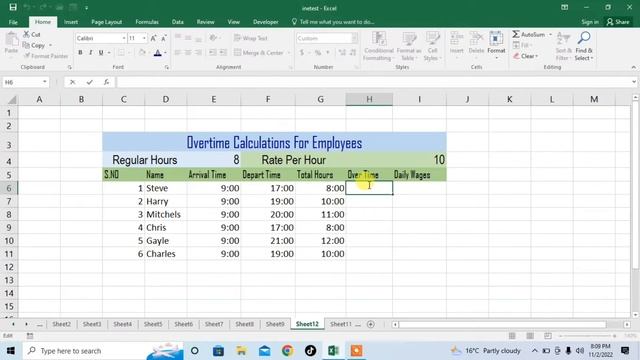Open the File menu
The width and height of the screenshot is (640, 360).
pos(13,22)
